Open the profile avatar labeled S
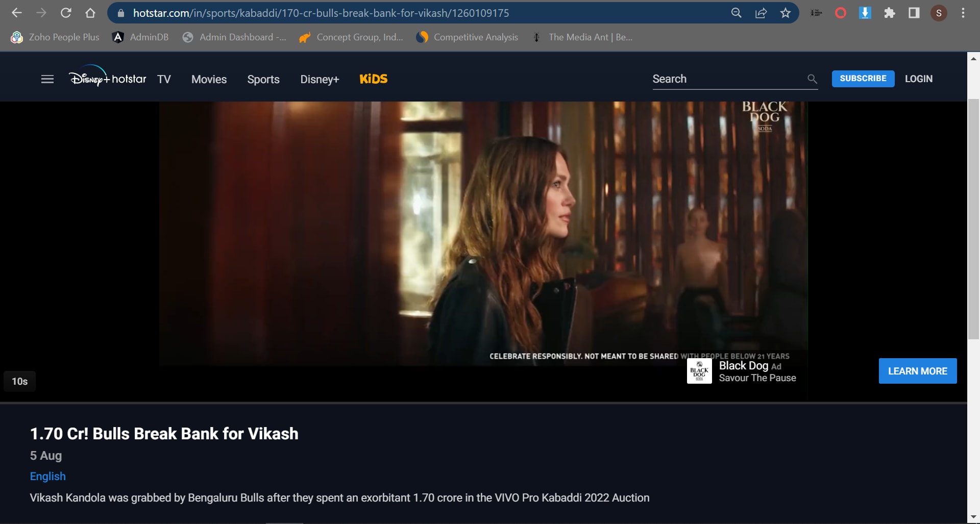The width and height of the screenshot is (980, 524). pos(939,13)
